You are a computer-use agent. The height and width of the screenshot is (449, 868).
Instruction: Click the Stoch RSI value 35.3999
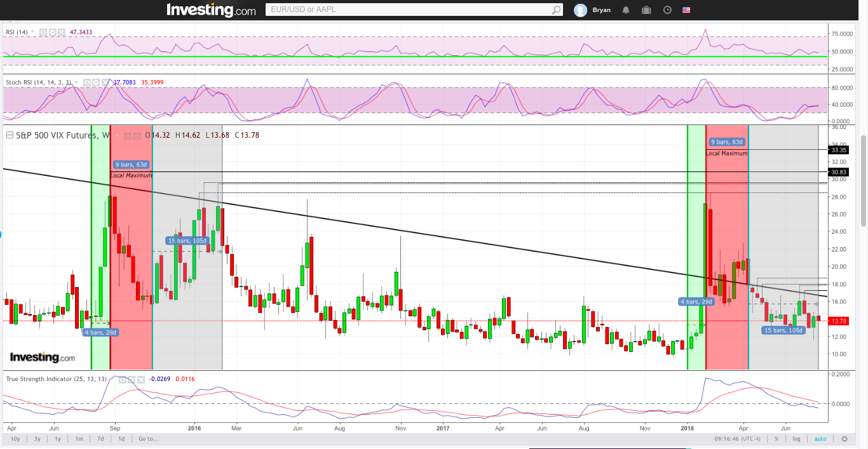point(152,83)
